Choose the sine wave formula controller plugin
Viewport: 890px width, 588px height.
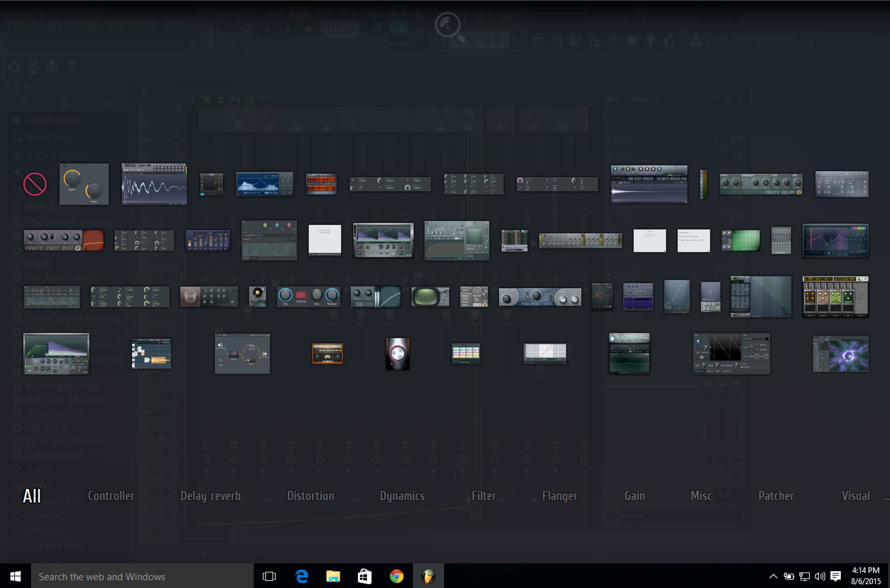coord(269,240)
